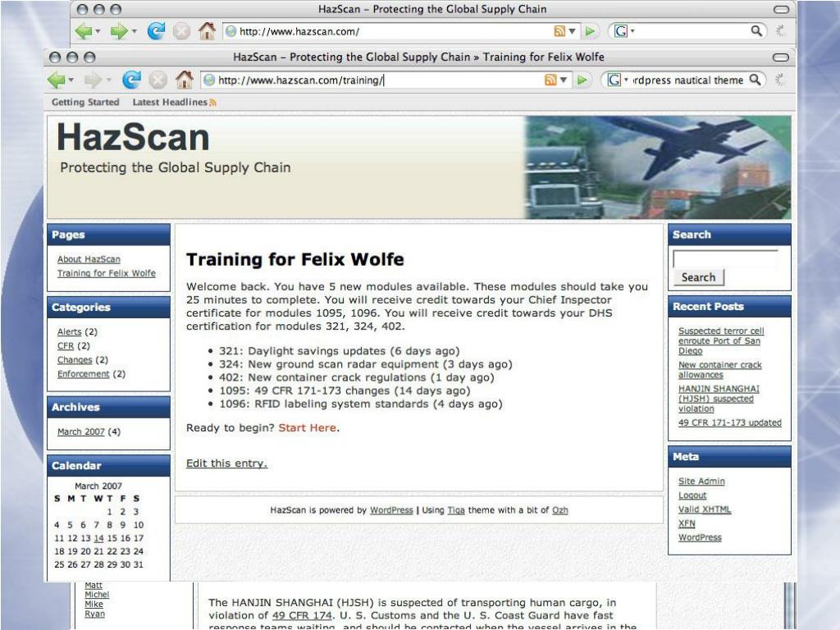Open 49 CFR 171-173 updated post
The image size is (840, 630).
click(729, 422)
